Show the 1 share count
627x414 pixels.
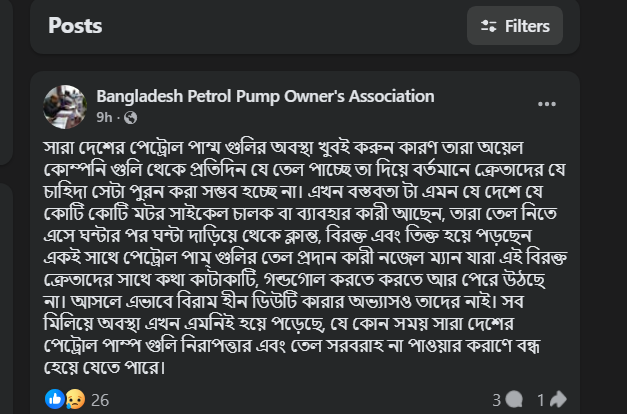pos(540,399)
